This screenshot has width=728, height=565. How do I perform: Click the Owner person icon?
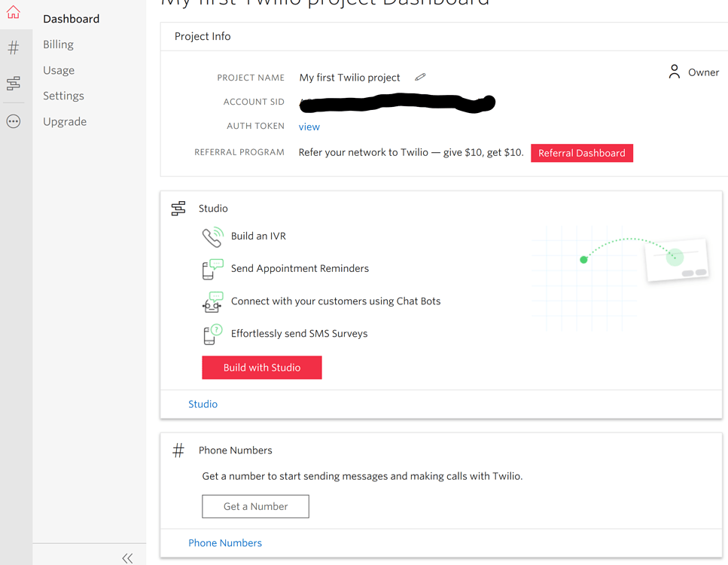pos(675,72)
